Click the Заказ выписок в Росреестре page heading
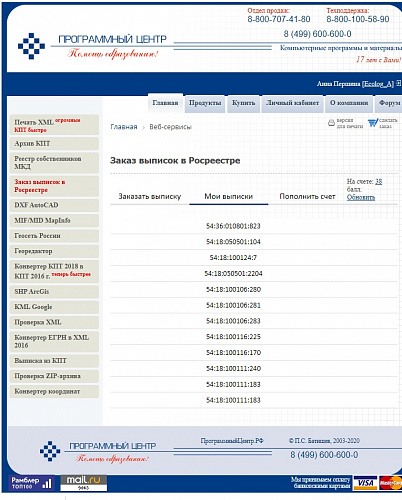Viewport: 402px width, 500px height. (x=175, y=161)
